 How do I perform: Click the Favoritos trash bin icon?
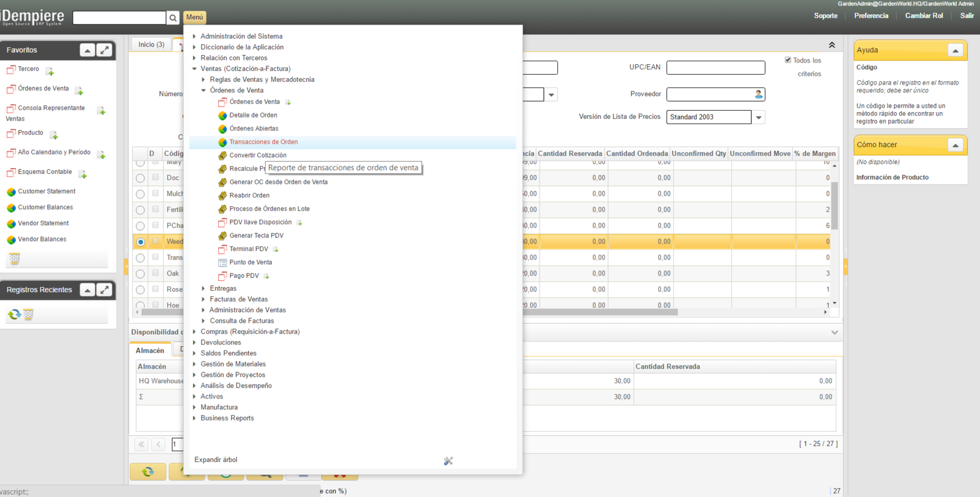tap(15, 259)
